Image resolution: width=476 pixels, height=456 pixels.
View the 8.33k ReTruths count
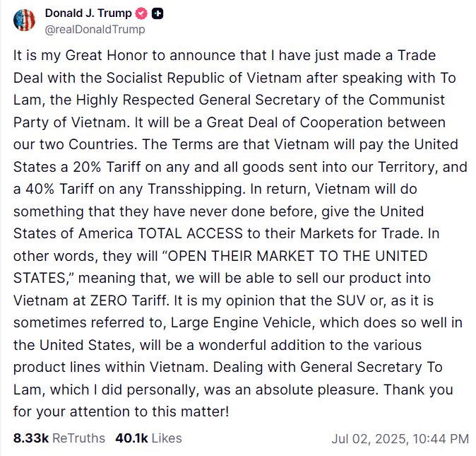coord(31,438)
